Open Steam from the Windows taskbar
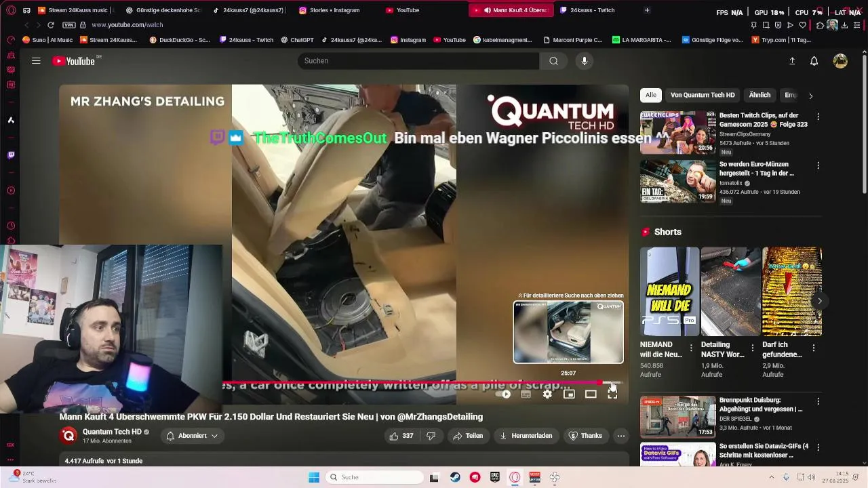 click(455, 477)
